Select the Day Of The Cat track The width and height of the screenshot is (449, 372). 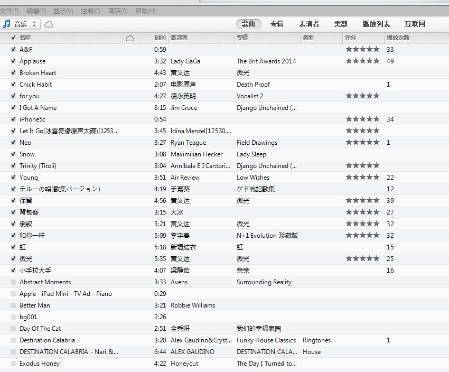40,329
